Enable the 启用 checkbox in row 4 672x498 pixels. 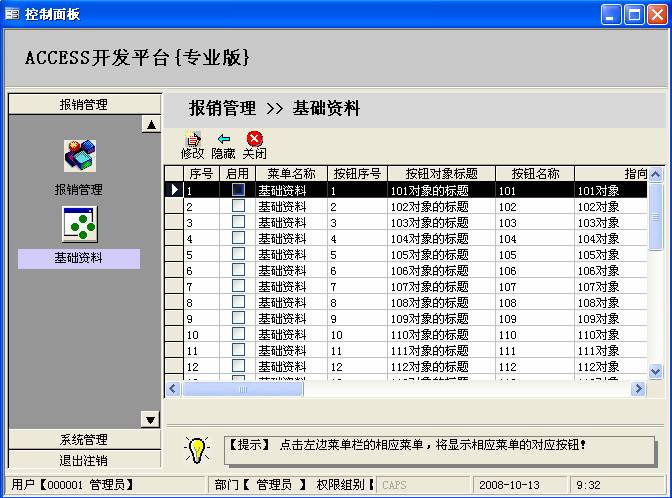click(x=238, y=238)
